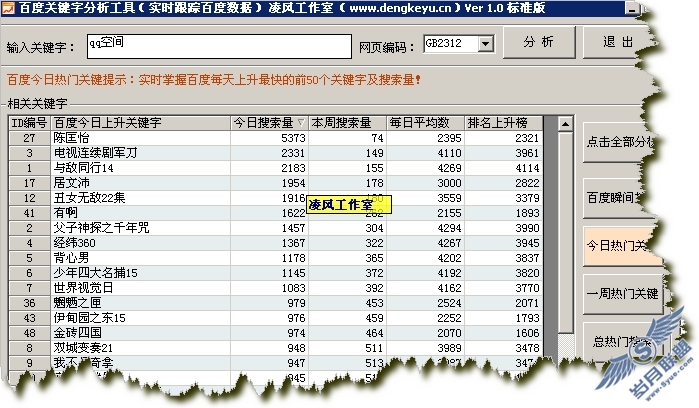Select the row 魍魉之匣

point(275,303)
